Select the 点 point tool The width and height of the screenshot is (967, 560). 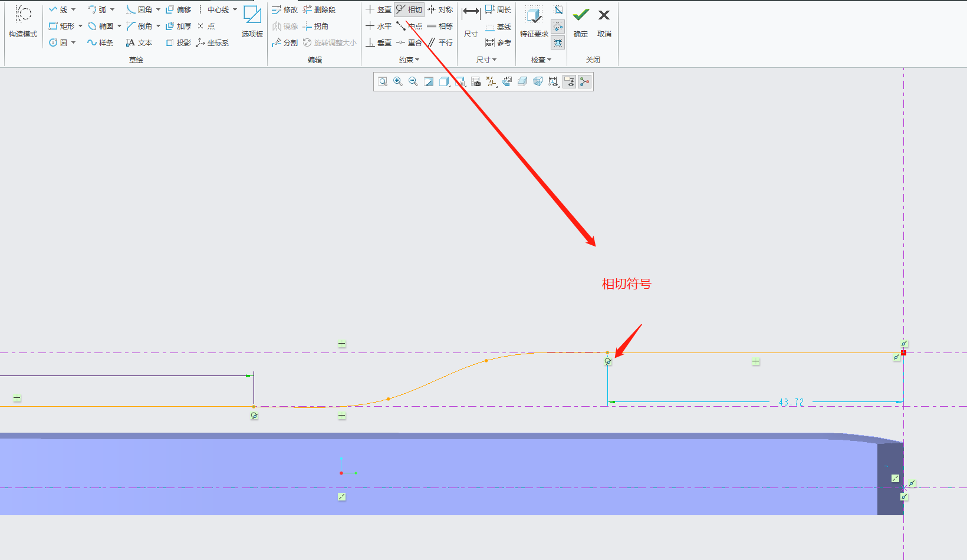(206, 27)
